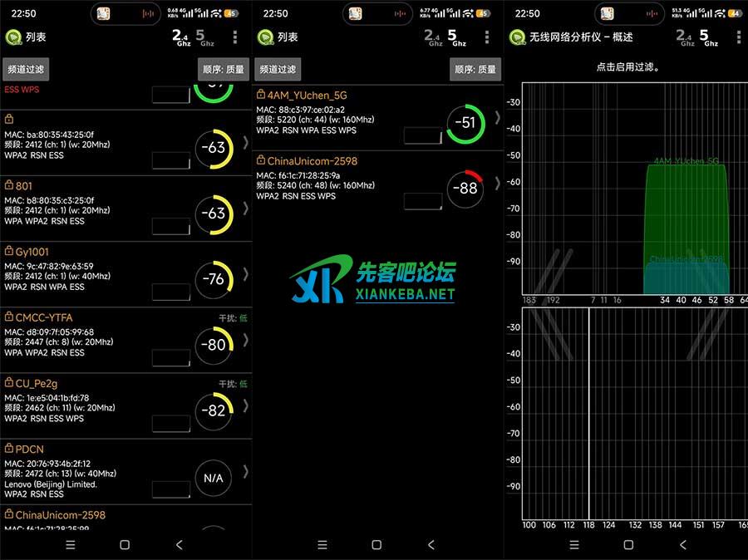
Task: Expand details chevron for network 801
Action: [x=245, y=208]
